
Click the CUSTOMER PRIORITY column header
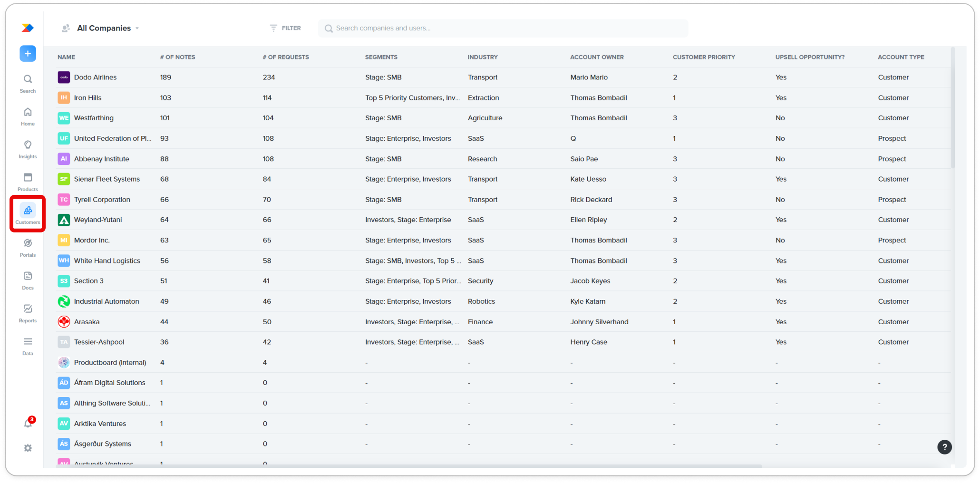pyautogui.click(x=704, y=57)
